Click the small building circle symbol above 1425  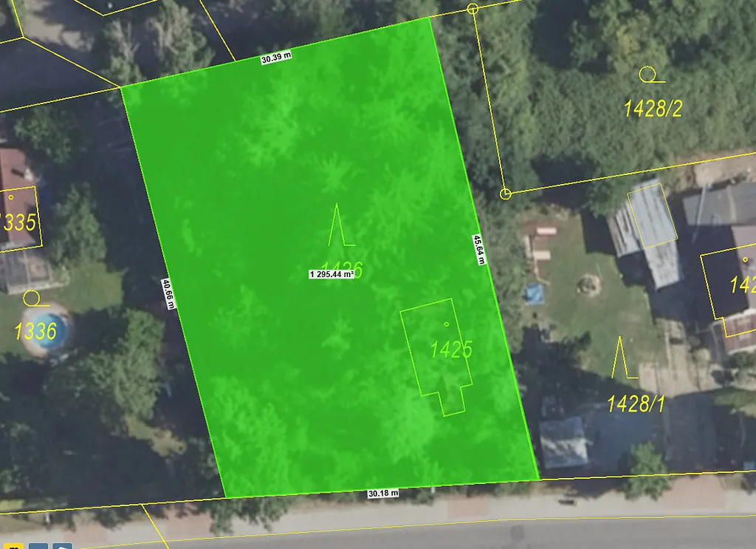(x=446, y=324)
